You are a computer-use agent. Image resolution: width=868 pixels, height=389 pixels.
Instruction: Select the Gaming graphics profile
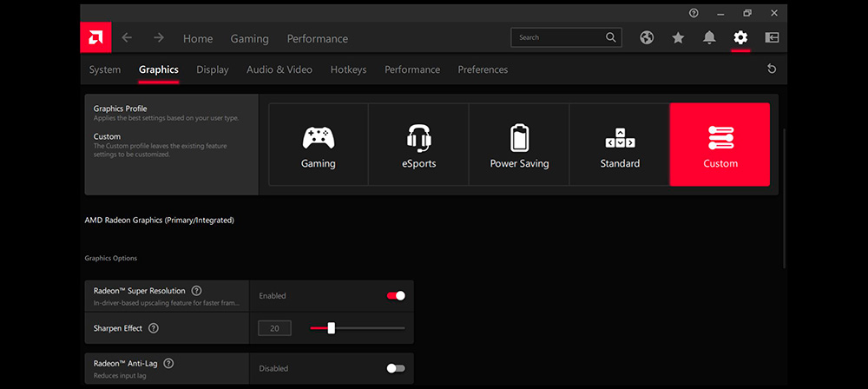point(319,144)
